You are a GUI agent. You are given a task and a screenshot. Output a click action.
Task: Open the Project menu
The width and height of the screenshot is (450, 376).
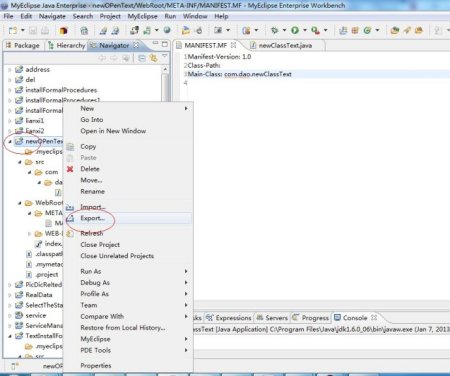[x=110, y=16]
